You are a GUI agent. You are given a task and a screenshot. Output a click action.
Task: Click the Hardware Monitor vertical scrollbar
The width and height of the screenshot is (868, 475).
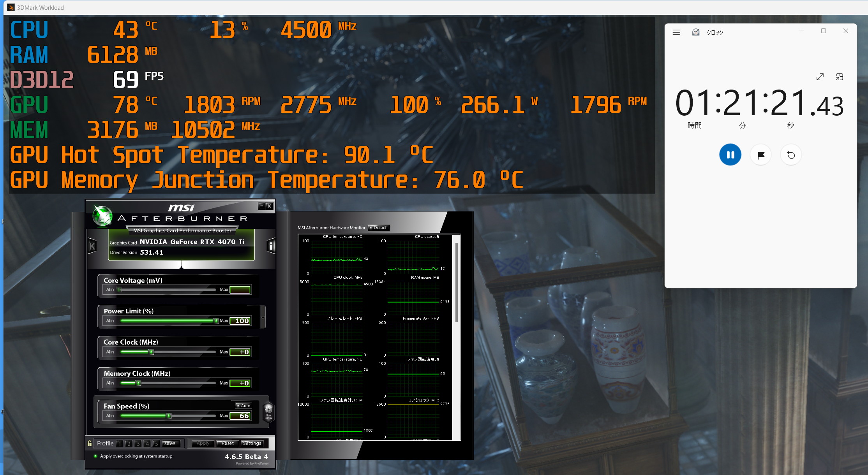pos(456,283)
